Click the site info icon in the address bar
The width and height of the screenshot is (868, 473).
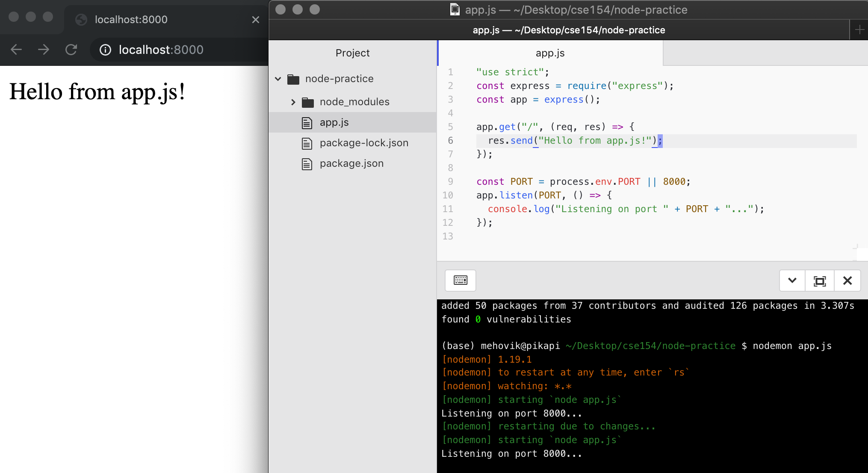pyautogui.click(x=105, y=50)
